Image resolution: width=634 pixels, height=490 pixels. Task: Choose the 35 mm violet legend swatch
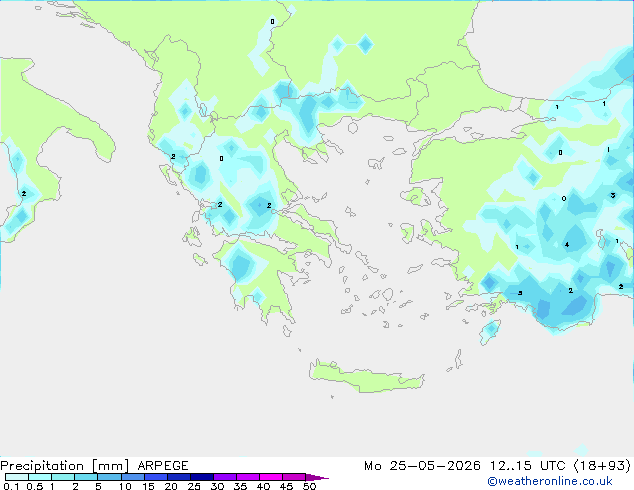click(247, 477)
